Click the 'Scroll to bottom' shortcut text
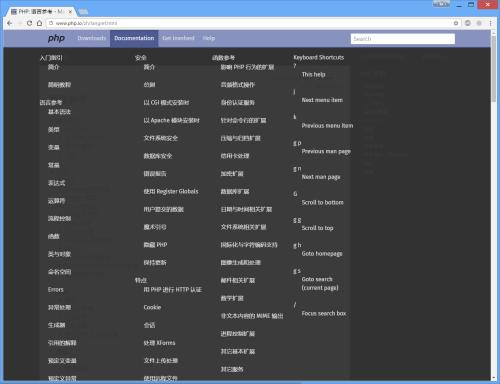 pyautogui.click(x=322, y=203)
